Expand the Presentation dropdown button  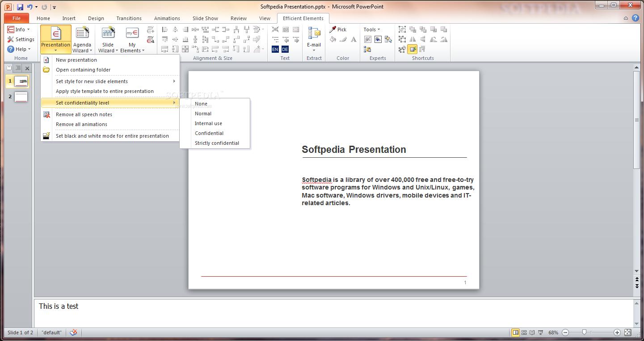coord(56,47)
